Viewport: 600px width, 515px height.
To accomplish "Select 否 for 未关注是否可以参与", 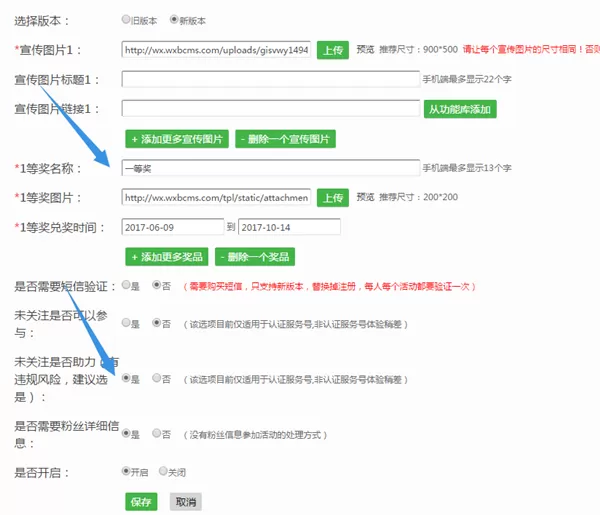I will 157,323.
